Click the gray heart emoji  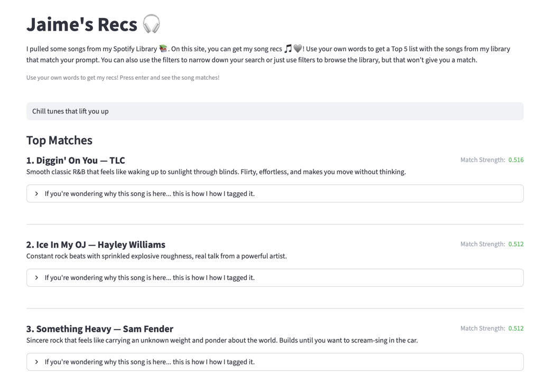(298, 49)
